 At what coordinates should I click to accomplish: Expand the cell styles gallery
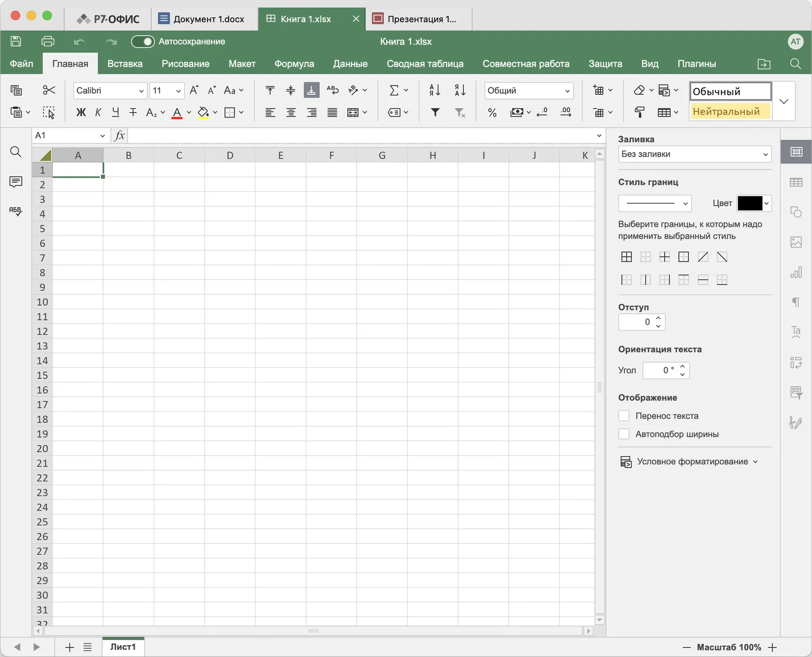[783, 101]
